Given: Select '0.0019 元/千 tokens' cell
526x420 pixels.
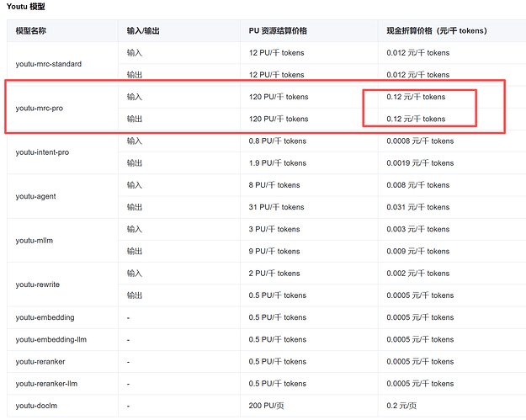Looking at the screenshot, I should click(420, 163).
